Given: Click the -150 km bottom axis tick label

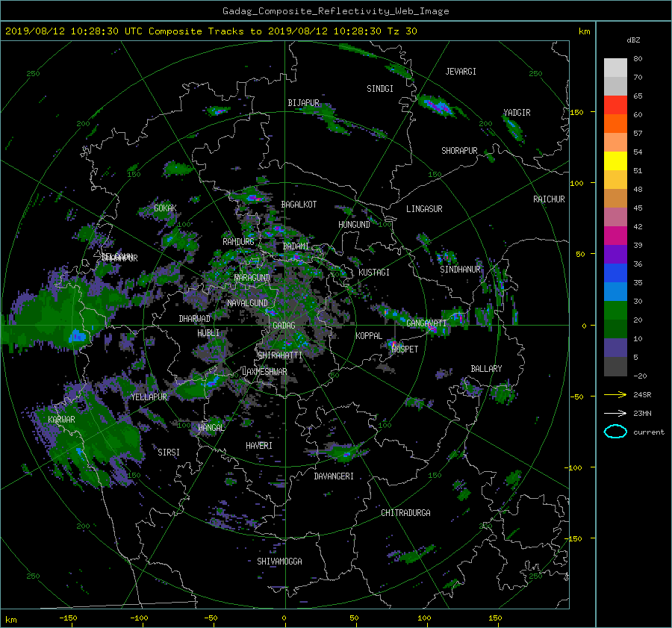Looking at the screenshot, I should click(x=68, y=618).
